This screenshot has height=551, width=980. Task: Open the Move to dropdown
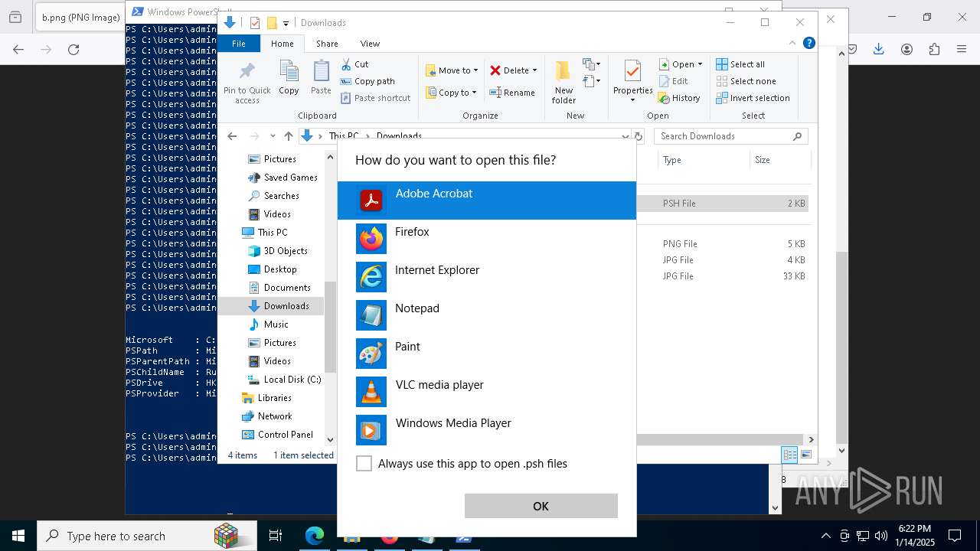click(x=452, y=70)
